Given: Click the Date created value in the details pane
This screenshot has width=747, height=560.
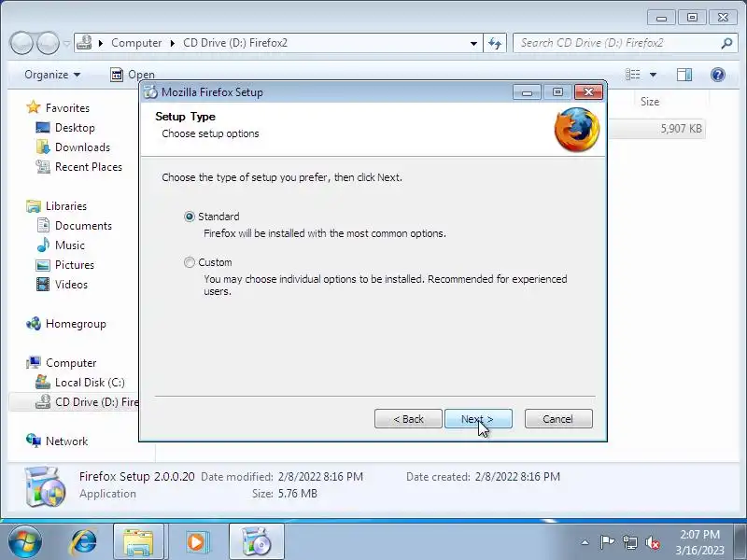Looking at the screenshot, I should [x=517, y=477].
